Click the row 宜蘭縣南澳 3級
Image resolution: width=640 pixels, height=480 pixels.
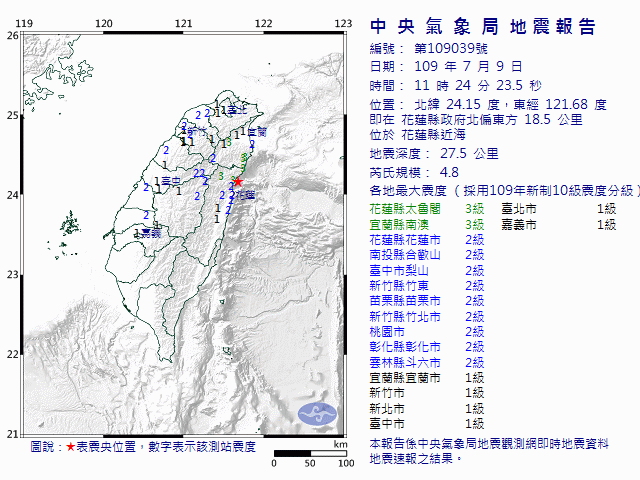coord(427,224)
